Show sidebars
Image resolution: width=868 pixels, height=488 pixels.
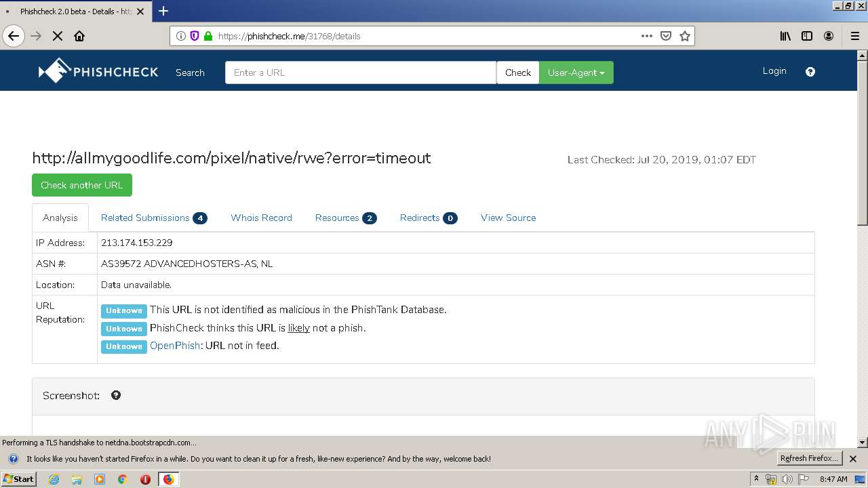(807, 36)
